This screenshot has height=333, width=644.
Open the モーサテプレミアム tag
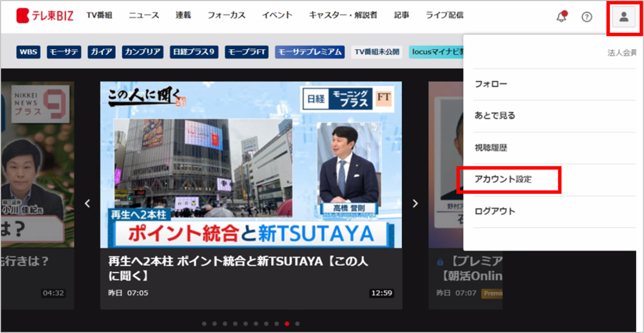(x=310, y=52)
